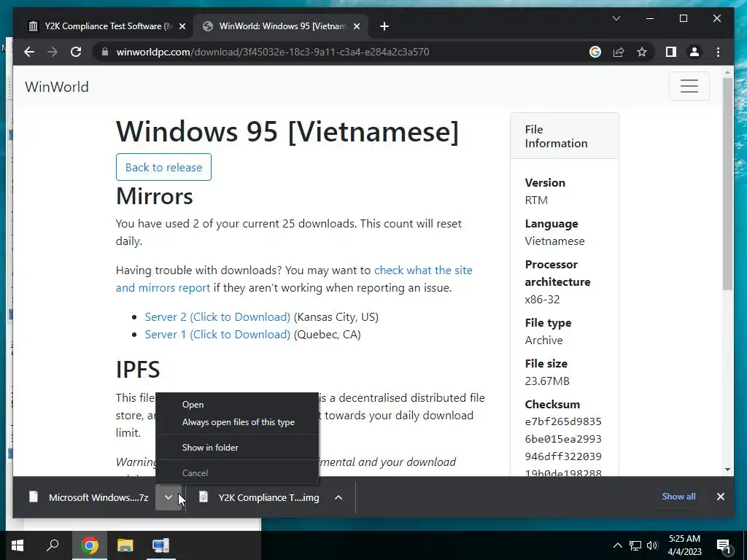
Task: Expand options for the Y2K Compliance img download
Action: [338, 497]
